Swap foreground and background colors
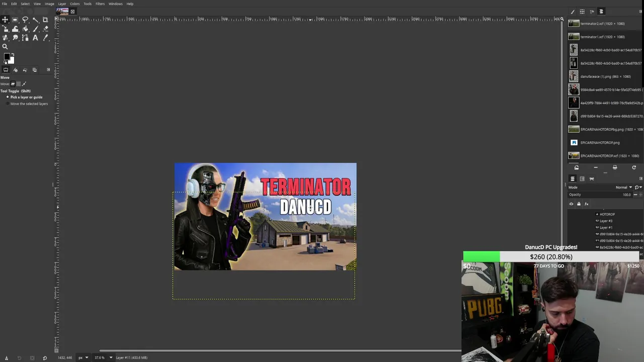Image resolution: width=644 pixels, height=362 pixels. (13, 54)
